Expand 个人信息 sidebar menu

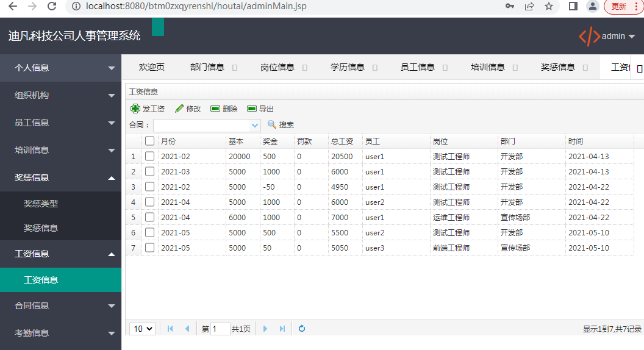pyautogui.click(x=61, y=68)
